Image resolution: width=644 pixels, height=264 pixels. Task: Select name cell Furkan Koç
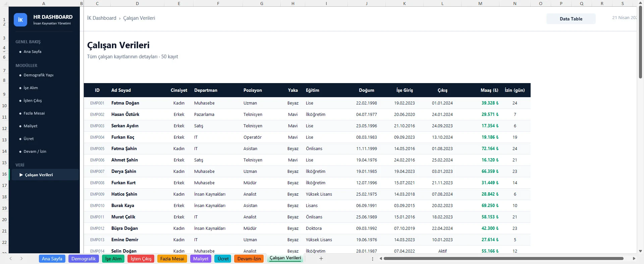(x=123, y=137)
